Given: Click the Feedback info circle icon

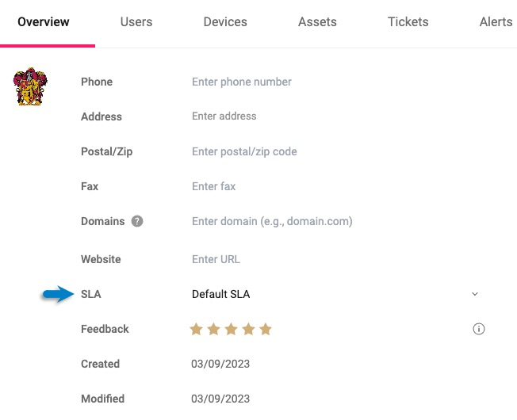Looking at the screenshot, I should 478,329.
